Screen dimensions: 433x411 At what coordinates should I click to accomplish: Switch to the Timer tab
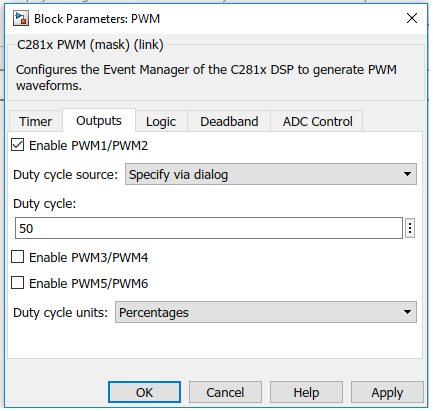point(35,121)
